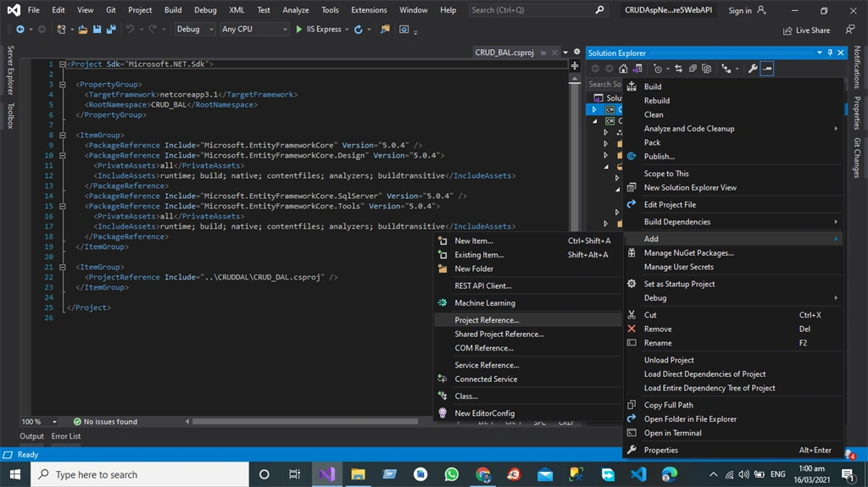Open File Explorer from the taskbar
Screen dimensions: 868x487
coord(359,474)
